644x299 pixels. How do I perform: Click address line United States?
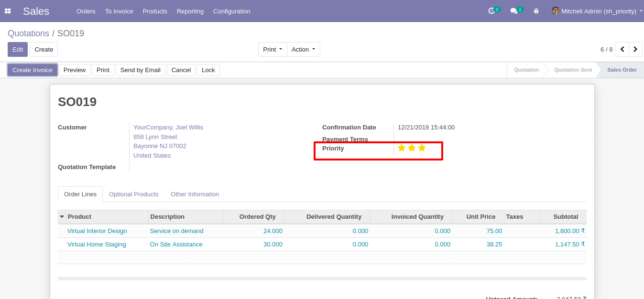(x=152, y=156)
